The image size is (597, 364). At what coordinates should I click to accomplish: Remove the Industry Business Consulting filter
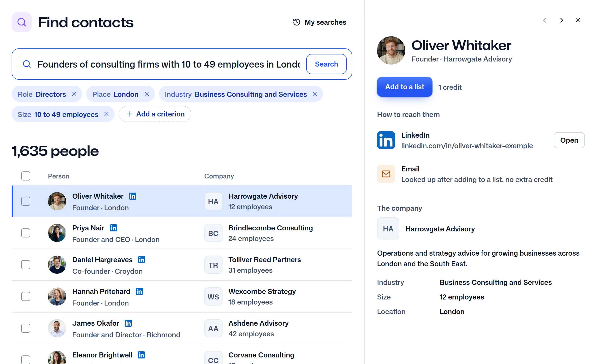315,94
